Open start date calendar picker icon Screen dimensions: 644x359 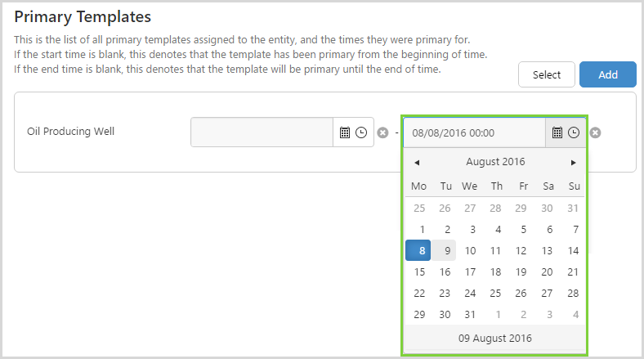coord(344,132)
